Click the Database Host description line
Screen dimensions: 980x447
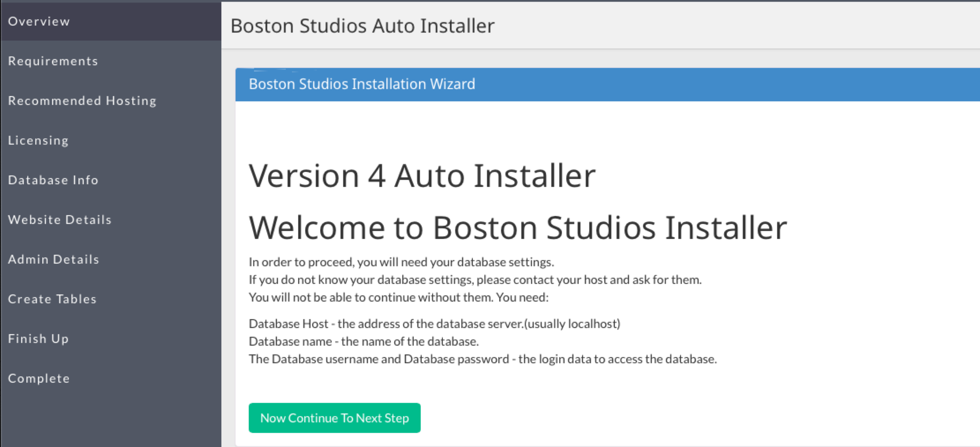(434, 324)
